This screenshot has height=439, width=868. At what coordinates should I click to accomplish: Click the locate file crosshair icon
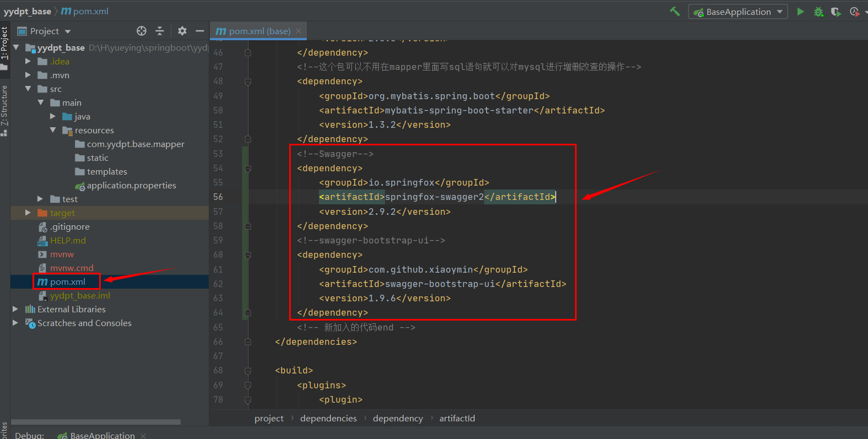[142, 31]
